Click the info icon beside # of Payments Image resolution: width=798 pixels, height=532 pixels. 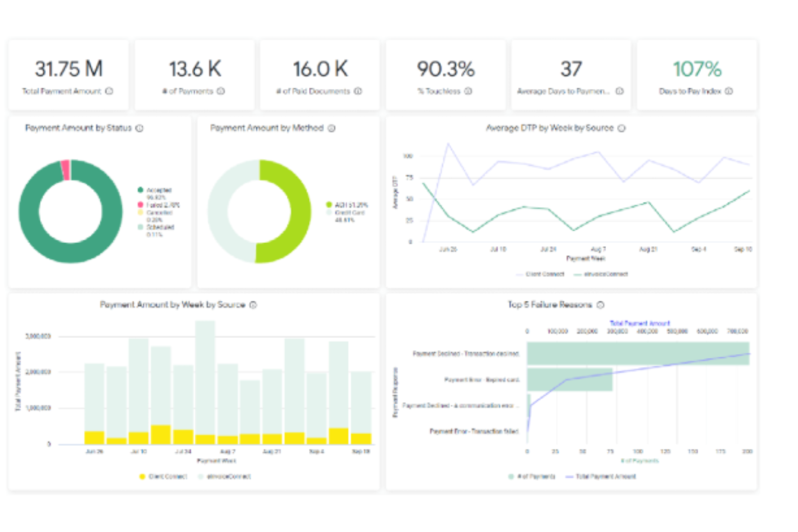pyautogui.click(x=221, y=92)
